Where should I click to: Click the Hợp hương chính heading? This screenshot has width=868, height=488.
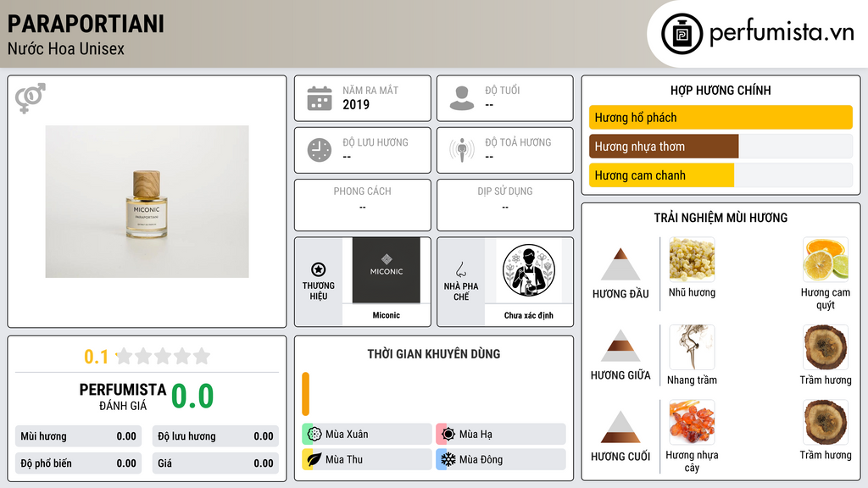coord(721,90)
